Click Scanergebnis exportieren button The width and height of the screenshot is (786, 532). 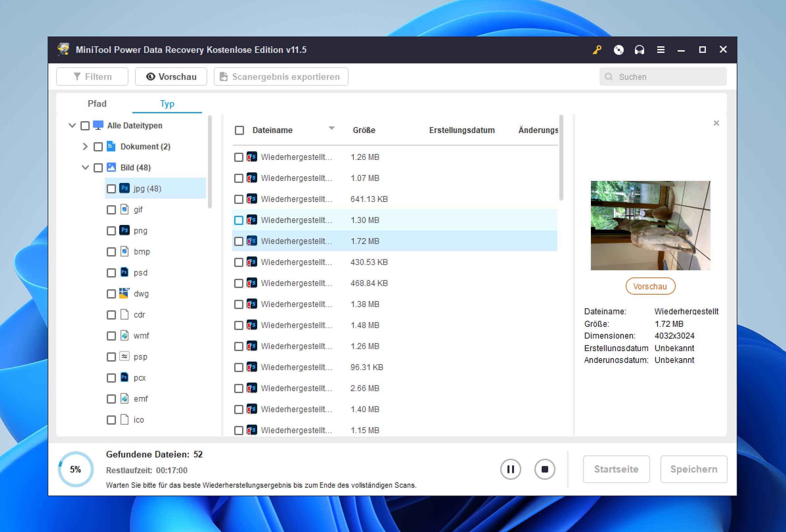[281, 77]
